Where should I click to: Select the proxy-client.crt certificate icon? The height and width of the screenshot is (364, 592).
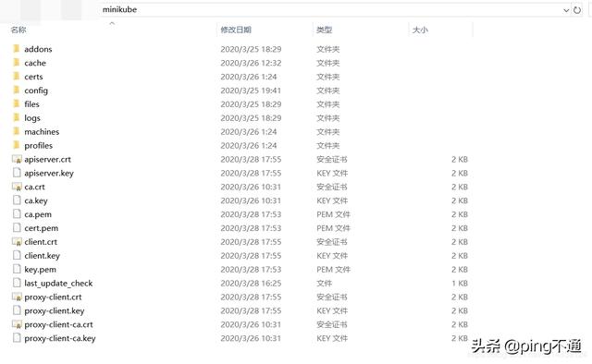tap(17, 297)
